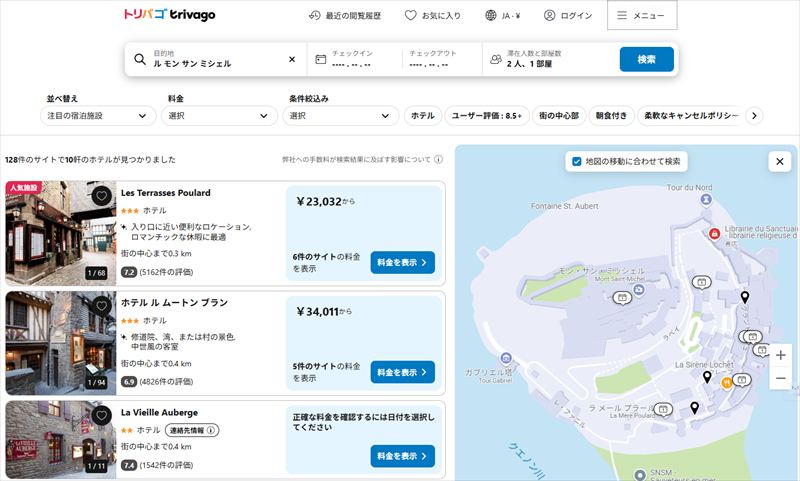The width and height of the screenshot is (800, 481).
Task: Open the La Vieille Auberge hotel title
Action: coord(159,412)
